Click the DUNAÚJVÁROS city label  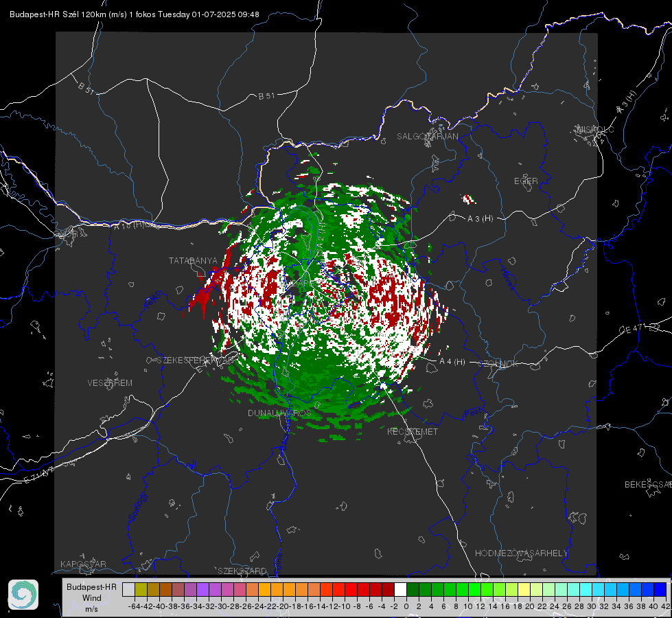tap(279, 413)
